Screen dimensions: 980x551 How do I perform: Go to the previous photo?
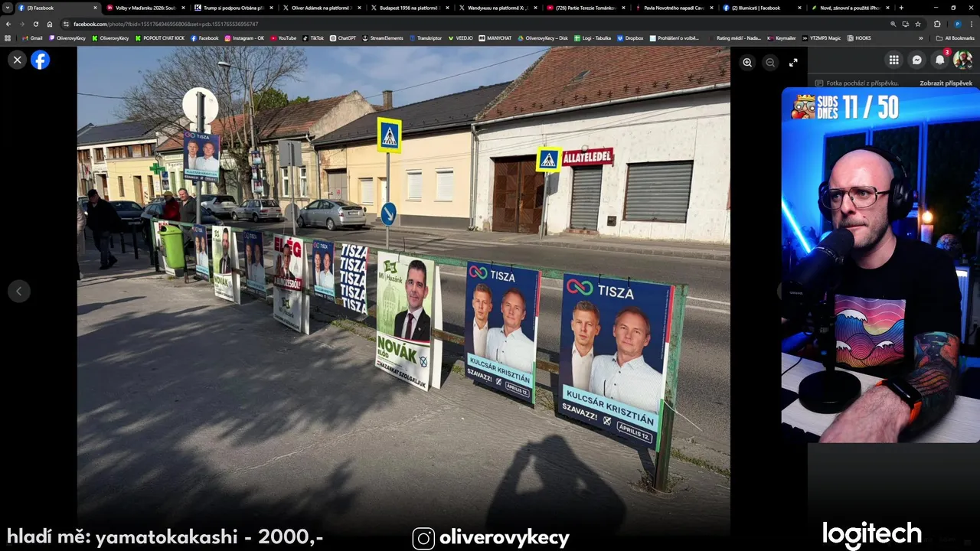(19, 291)
